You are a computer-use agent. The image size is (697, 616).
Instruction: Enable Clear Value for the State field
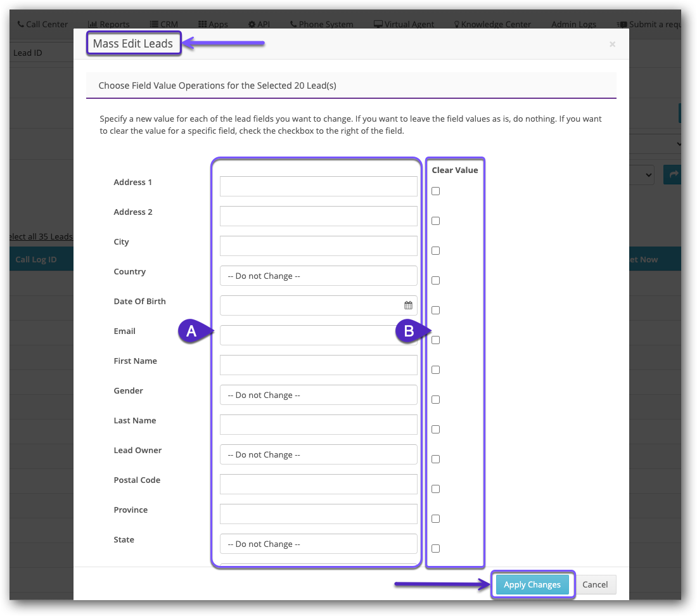(435, 549)
